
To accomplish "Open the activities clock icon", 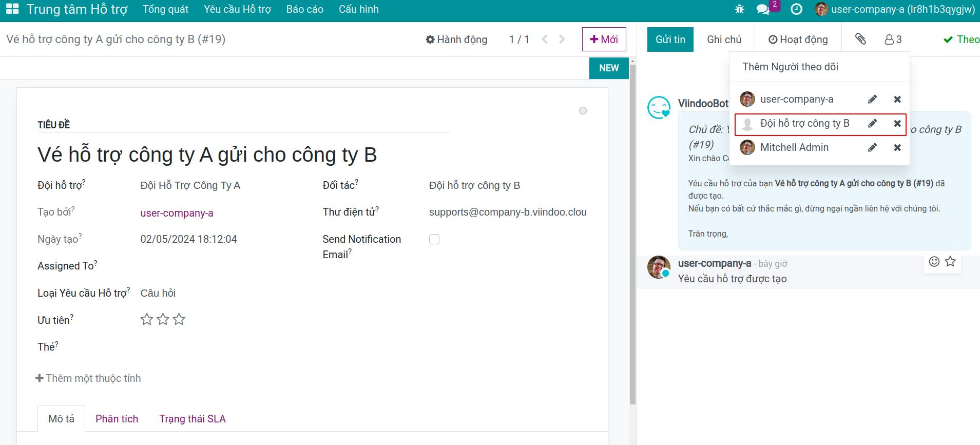I will [x=796, y=9].
